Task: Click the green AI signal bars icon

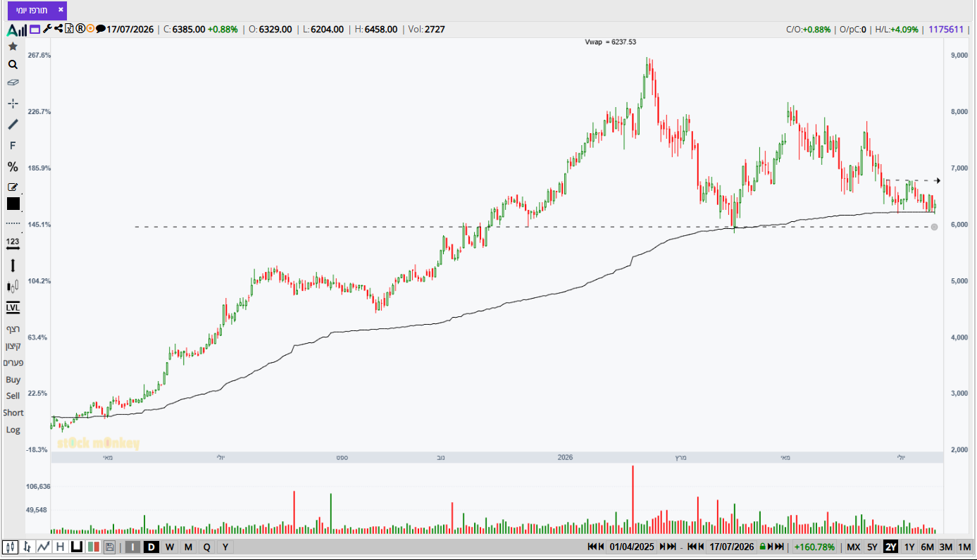Action: (17, 30)
